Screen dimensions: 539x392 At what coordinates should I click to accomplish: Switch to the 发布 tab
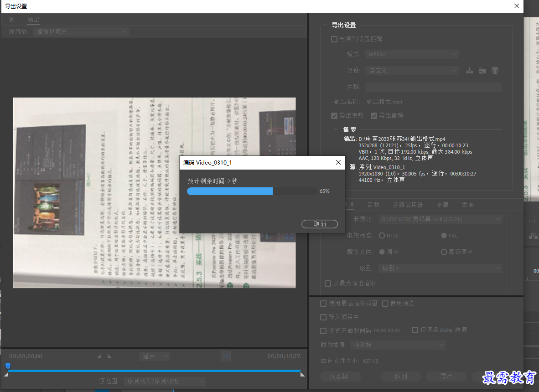click(468, 205)
